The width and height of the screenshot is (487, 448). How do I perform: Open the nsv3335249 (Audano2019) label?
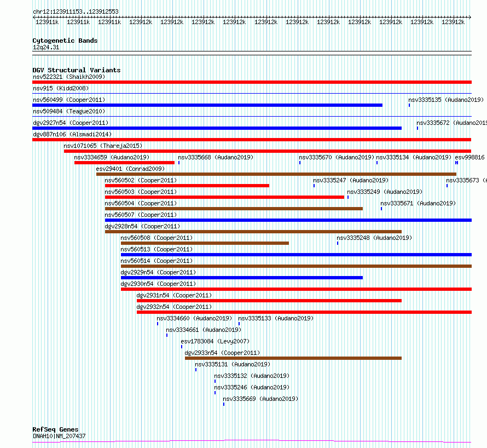[x=385, y=192]
